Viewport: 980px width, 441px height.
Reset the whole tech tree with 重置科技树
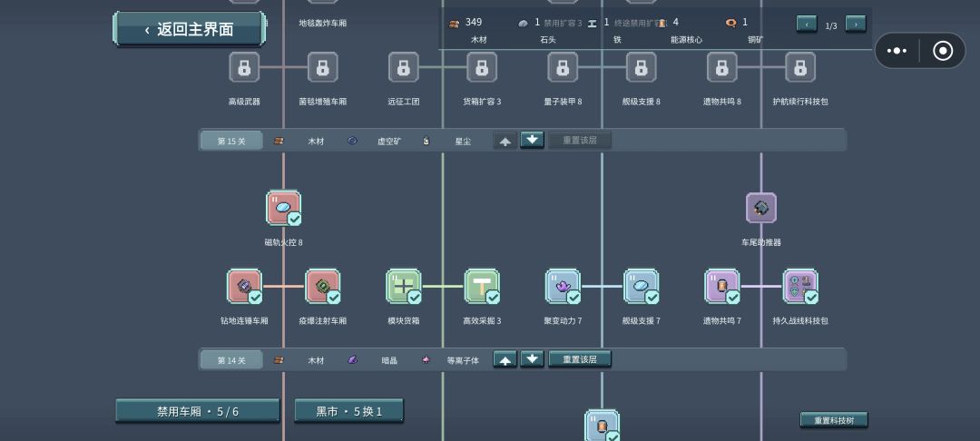click(834, 420)
